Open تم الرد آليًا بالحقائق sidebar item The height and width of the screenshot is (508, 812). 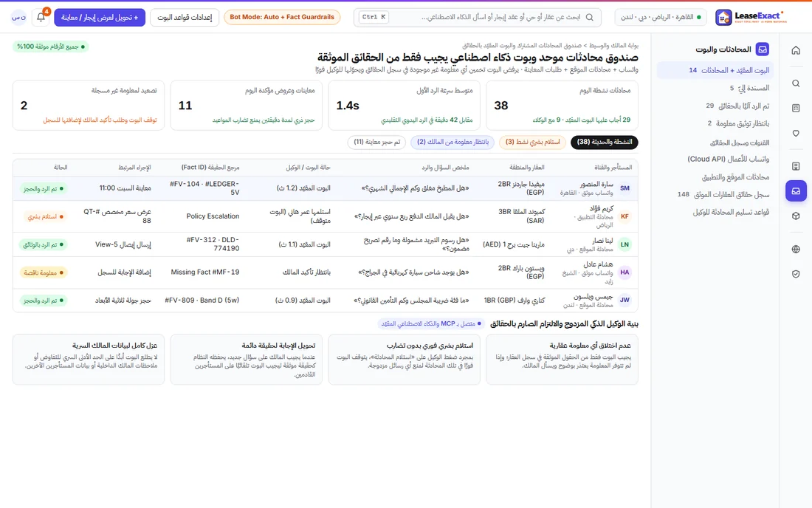[x=715, y=106]
